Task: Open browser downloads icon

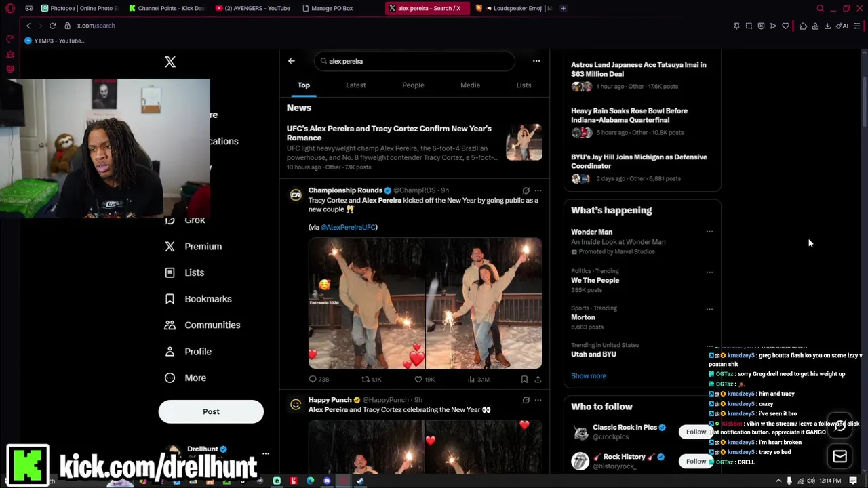Action: [x=827, y=26]
